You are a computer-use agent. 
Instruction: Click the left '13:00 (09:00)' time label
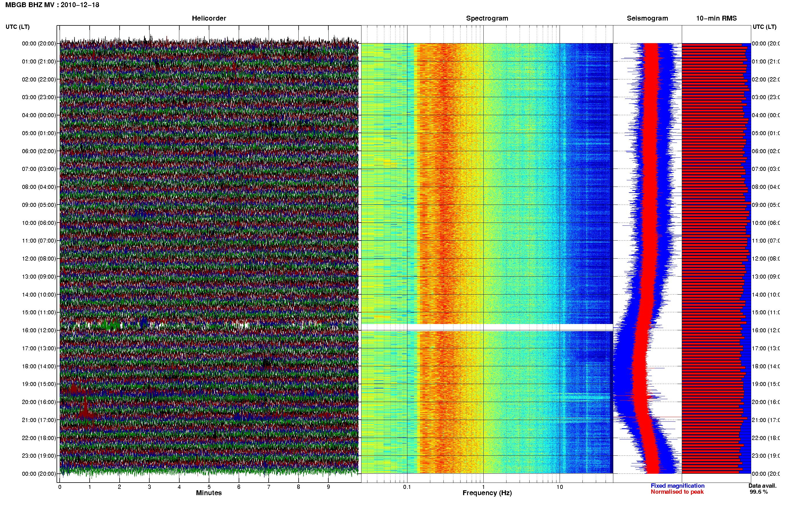click(39, 277)
